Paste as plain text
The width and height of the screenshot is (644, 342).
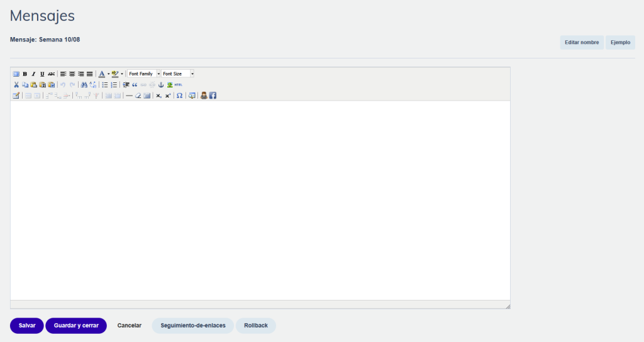pos(42,85)
